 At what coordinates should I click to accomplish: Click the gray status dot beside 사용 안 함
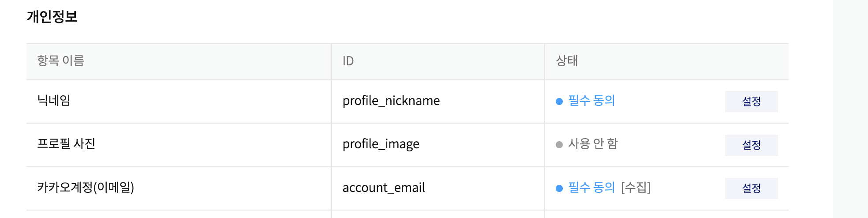559,145
